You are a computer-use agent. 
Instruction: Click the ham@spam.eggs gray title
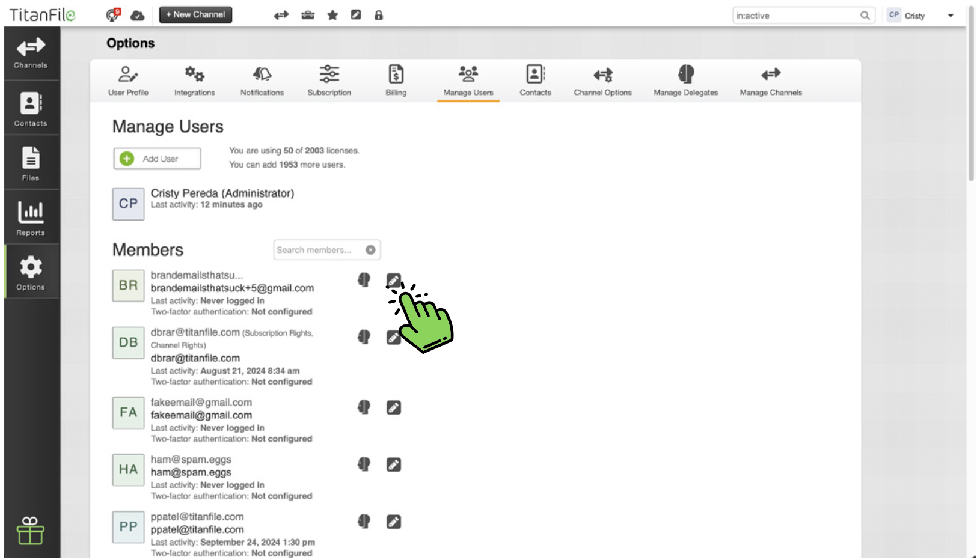[191, 460]
